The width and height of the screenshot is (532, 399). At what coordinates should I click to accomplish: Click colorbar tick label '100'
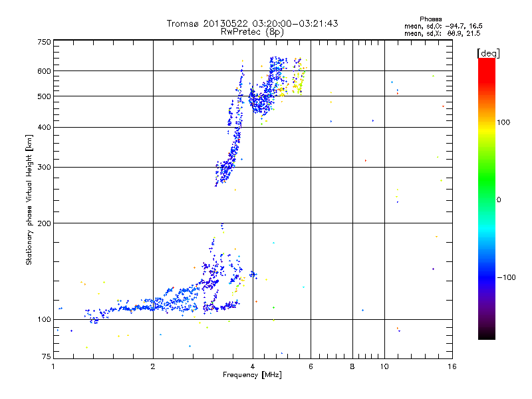coord(503,122)
